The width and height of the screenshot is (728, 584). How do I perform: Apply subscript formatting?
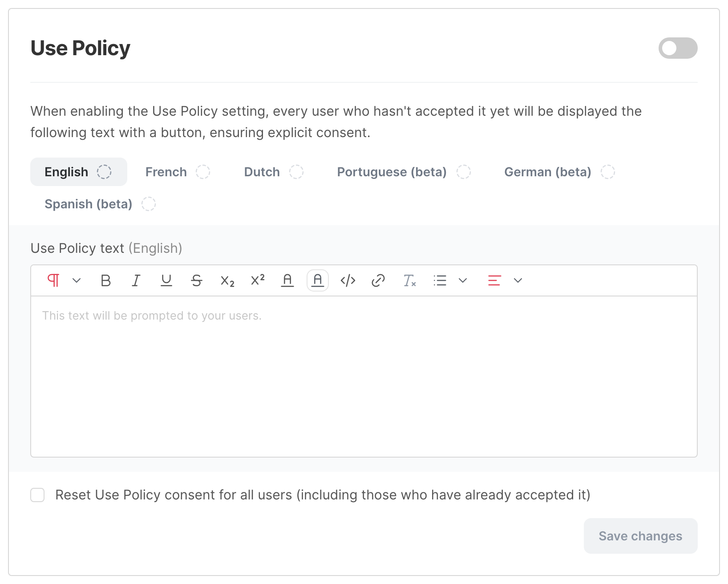point(227,280)
